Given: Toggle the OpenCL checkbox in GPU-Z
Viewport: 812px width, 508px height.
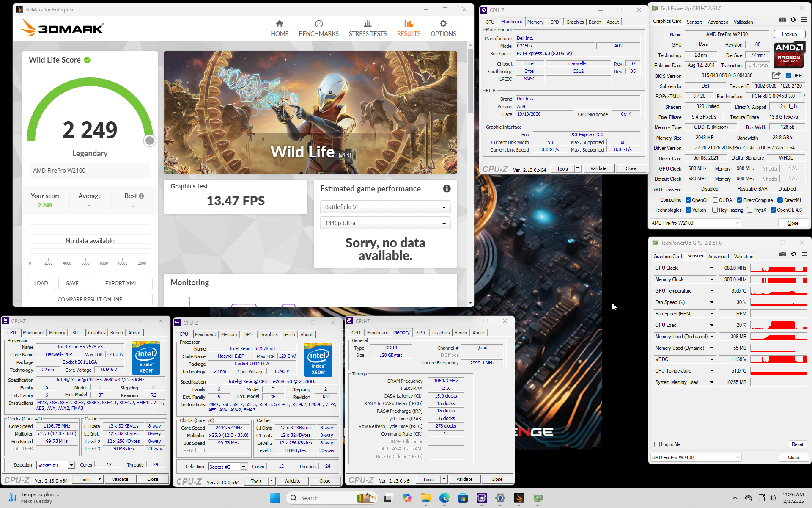Looking at the screenshot, I should (688, 200).
